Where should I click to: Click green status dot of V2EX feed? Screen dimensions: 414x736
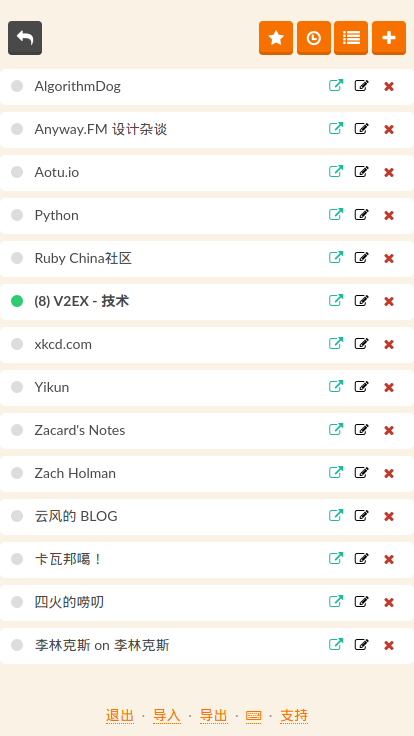tap(17, 301)
